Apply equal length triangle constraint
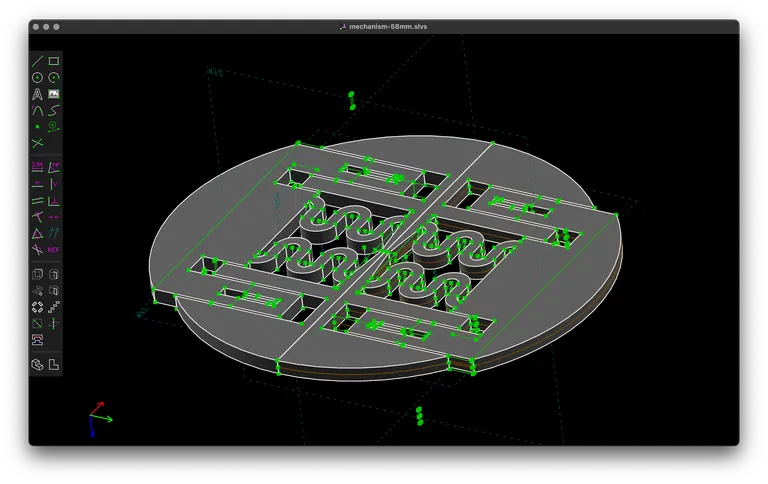Screen dimensions: 768x484 tap(37, 234)
